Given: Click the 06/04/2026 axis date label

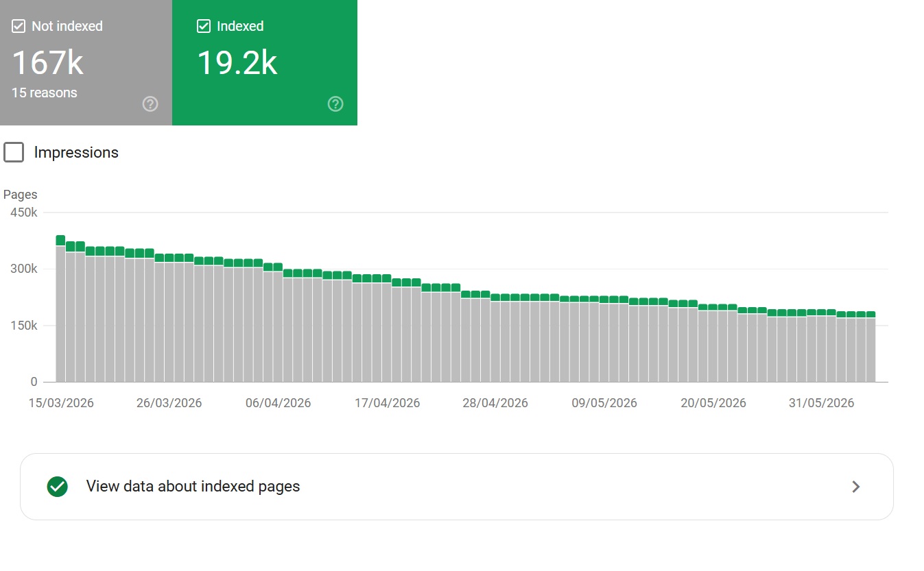Looking at the screenshot, I should [x=279, y=403].
